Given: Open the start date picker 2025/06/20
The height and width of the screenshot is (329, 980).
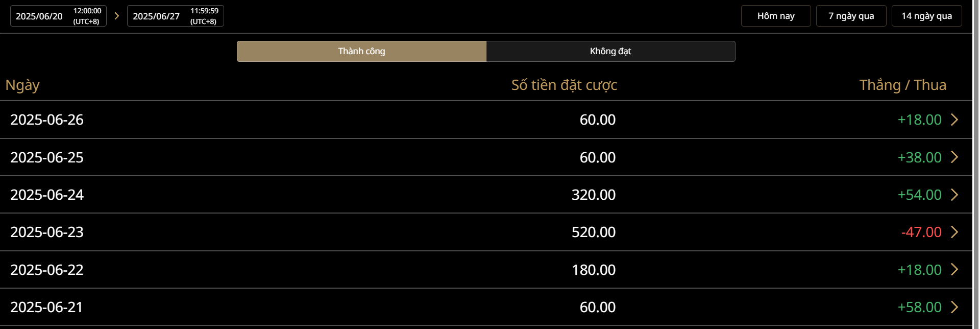Looking at the screenshot, I should [58, 16].
